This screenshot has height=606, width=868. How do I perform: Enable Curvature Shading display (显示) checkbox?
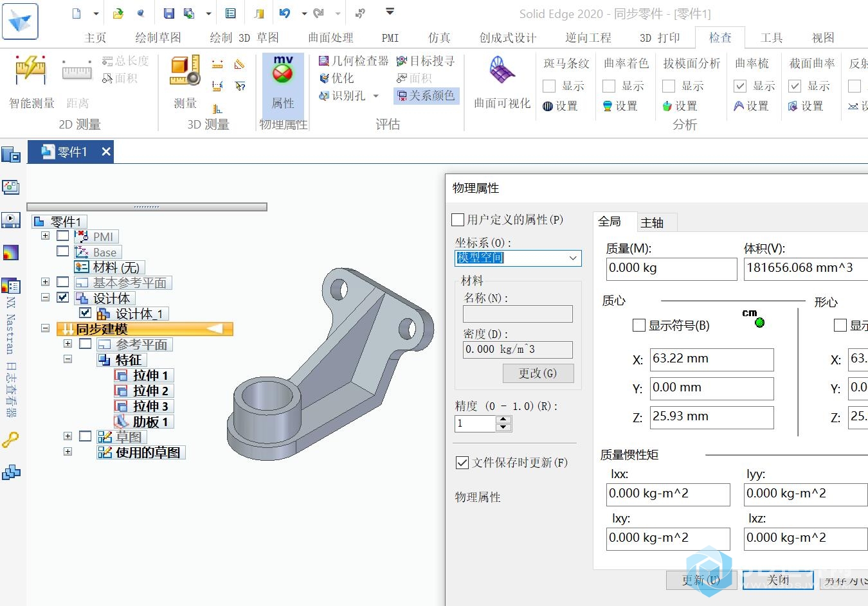pyautogui.click(x=609, y=86)
